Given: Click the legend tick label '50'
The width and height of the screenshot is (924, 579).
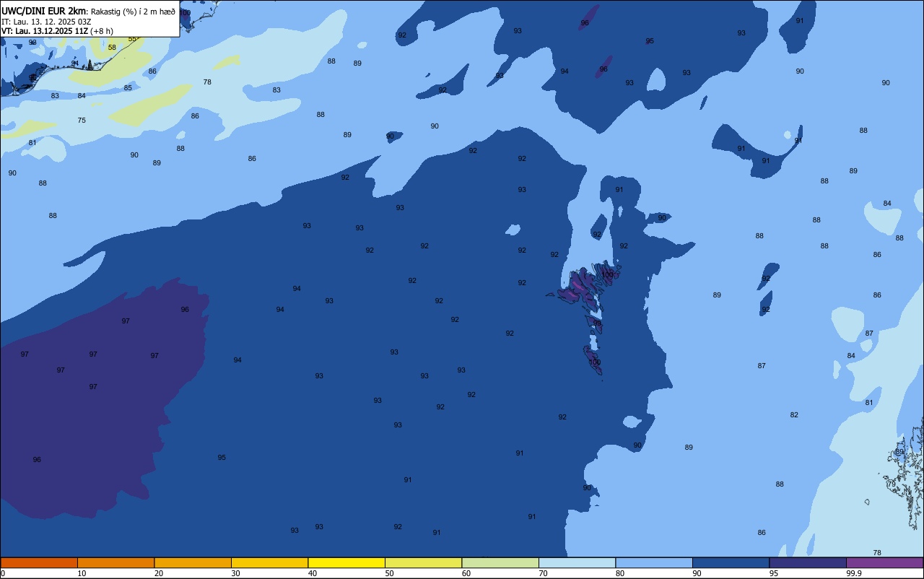Looking at the screenshot, I should [389, 573].
